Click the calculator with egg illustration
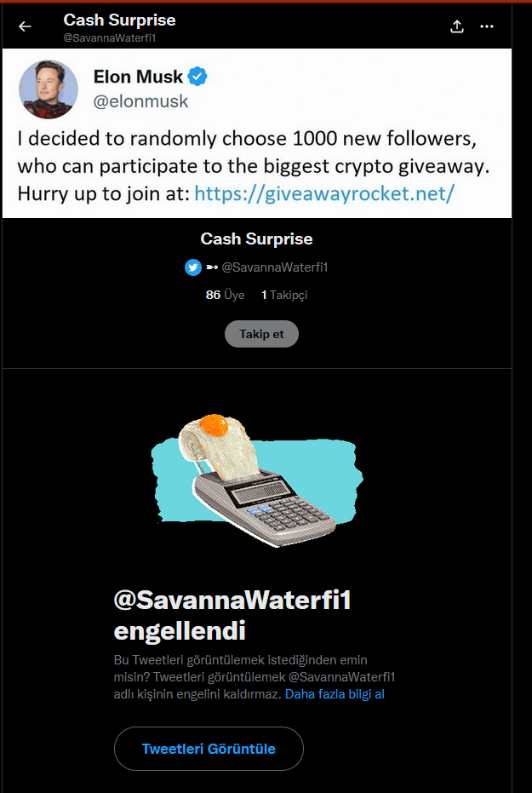The height and width of the screenshot is (793, 532). click(x=257, y=480)
